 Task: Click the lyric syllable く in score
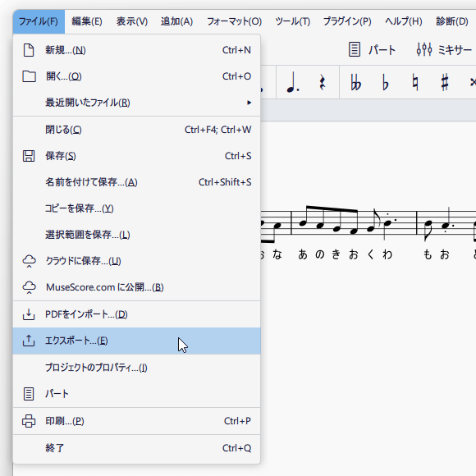pyautogui.click(x=370, y=254)
